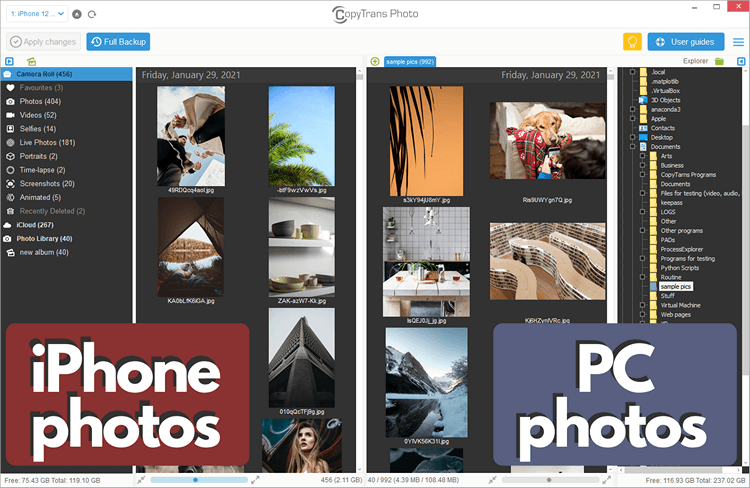Click the Favourites heart icon
750x488 pixels.
coord(10,88)
